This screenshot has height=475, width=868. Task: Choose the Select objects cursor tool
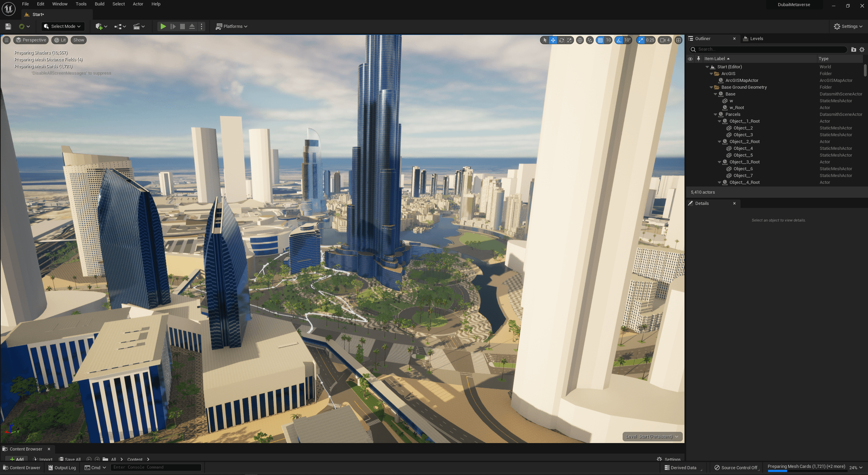(545, 40)
